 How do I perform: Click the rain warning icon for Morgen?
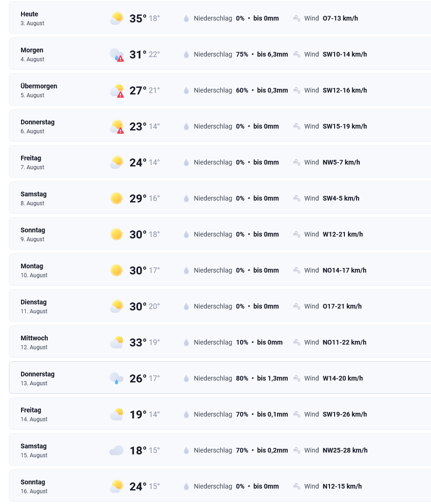pyautogui.click(x=117, y=54)
